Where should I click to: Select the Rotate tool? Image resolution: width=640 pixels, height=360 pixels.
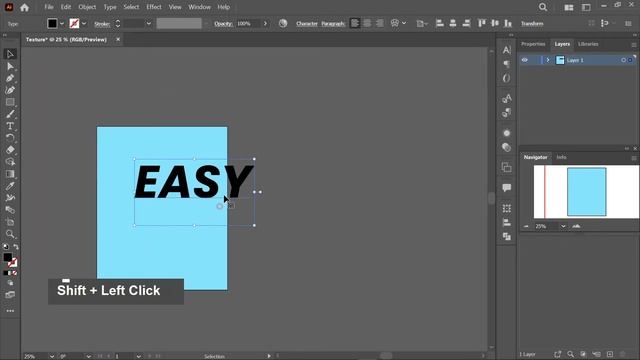click(x=10, y=138)
